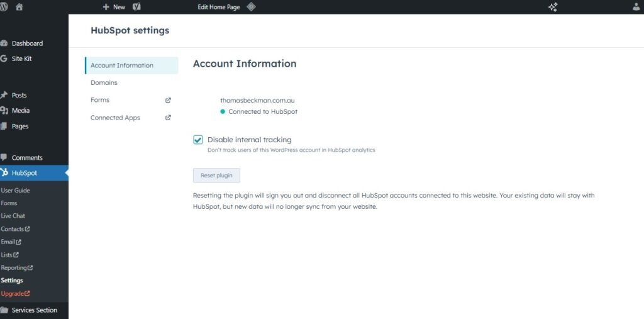Click the HubSpot settings heading
This screenshot has width=644, height=319.
tap(130, 30)
